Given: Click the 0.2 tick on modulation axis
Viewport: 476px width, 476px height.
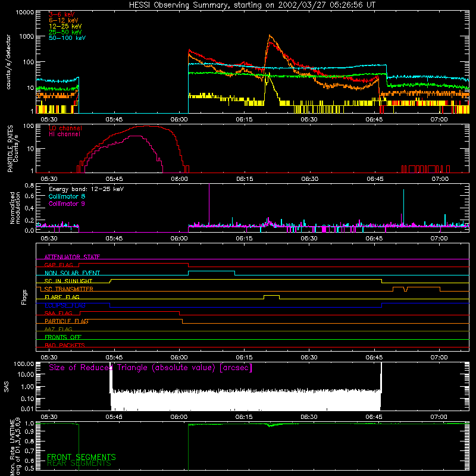Looking at the screenshot, I should pos(30,220).
